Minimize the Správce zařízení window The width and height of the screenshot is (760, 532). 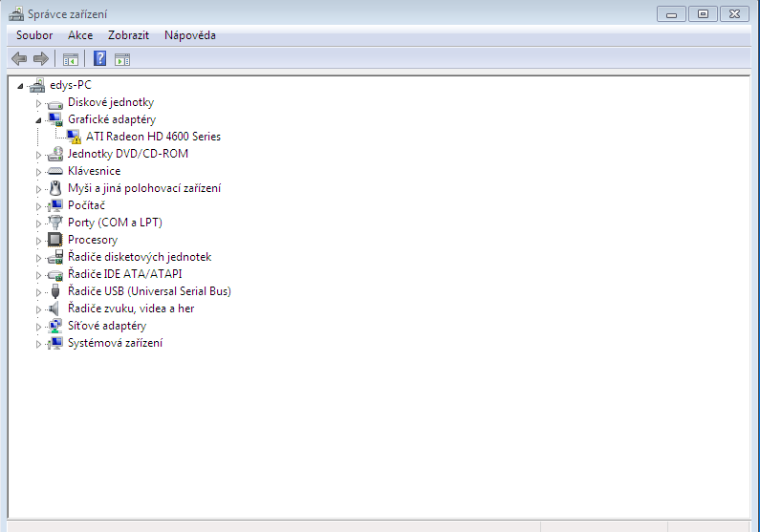click(x=671, y=14)
